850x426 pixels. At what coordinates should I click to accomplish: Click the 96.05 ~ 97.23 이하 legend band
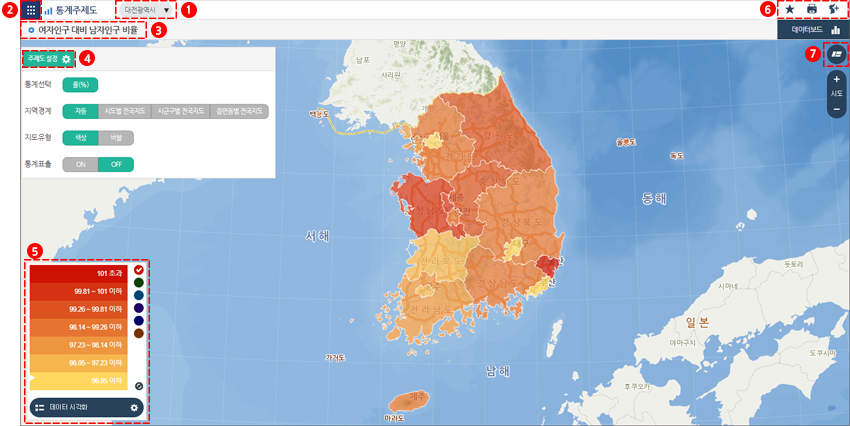coord(79,363)
